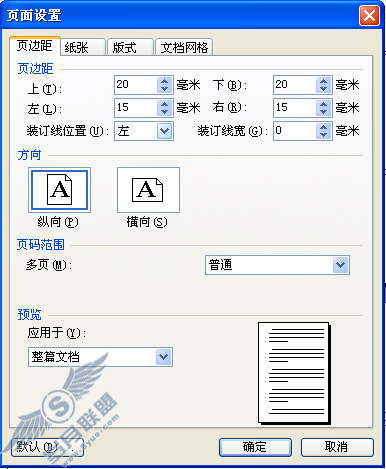Image resolution: width=386 pixels, height=469 pixels.
Task: Decrease the 装订线宽 with the down arrow
Action: (323, 135)
